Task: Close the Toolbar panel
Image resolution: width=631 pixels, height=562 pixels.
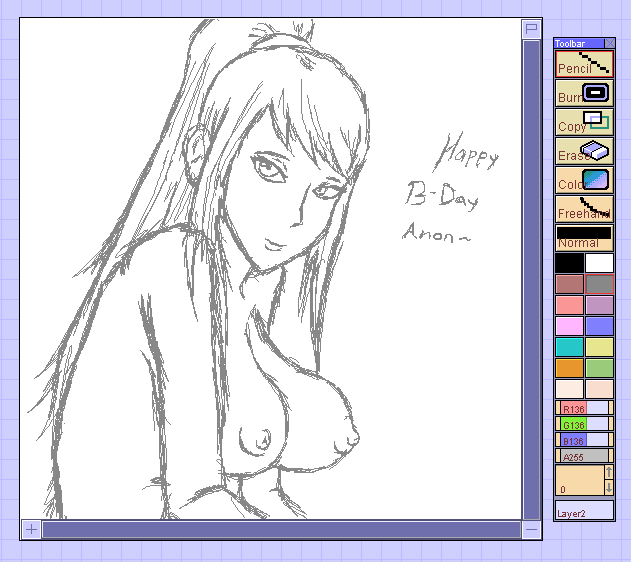Action: pos(609,43)
